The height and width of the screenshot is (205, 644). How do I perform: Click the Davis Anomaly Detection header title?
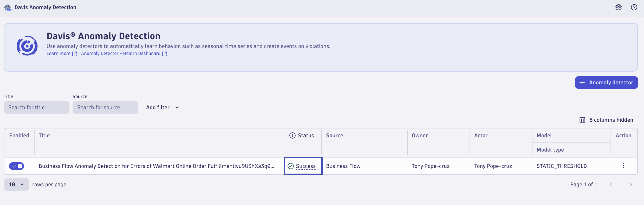[x=45, y=7]
